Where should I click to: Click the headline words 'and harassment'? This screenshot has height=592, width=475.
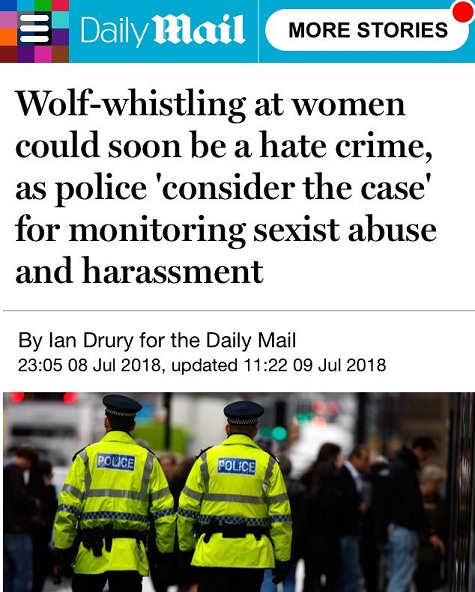click(139, 270)
